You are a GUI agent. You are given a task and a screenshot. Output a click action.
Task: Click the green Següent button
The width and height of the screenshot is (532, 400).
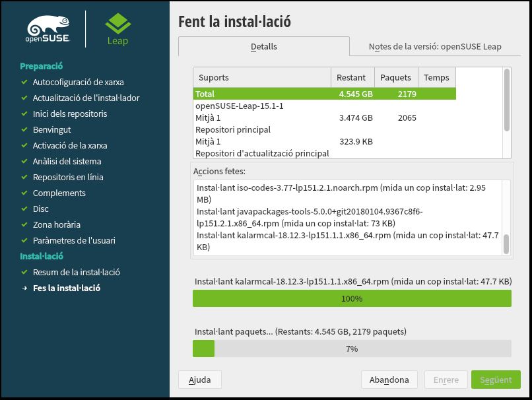pos(495,380)
